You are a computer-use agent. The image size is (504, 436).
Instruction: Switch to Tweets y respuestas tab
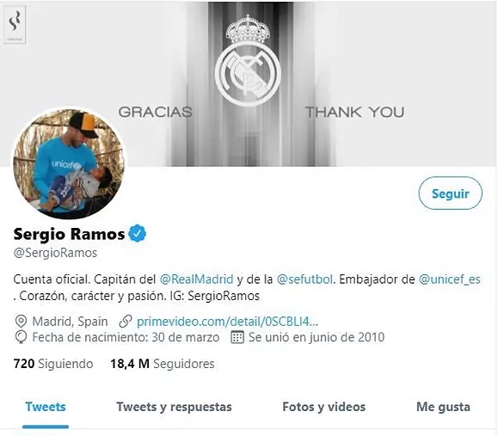(174, 407)
